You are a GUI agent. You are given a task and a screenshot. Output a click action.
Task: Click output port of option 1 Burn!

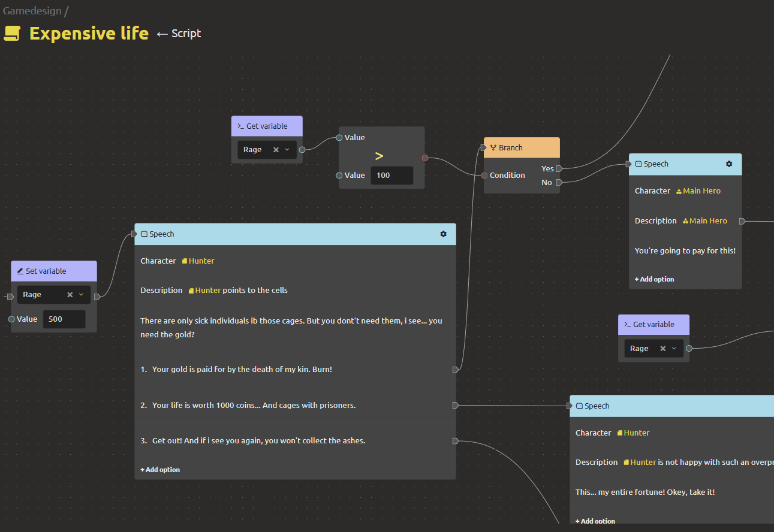[x=456, y=370]
